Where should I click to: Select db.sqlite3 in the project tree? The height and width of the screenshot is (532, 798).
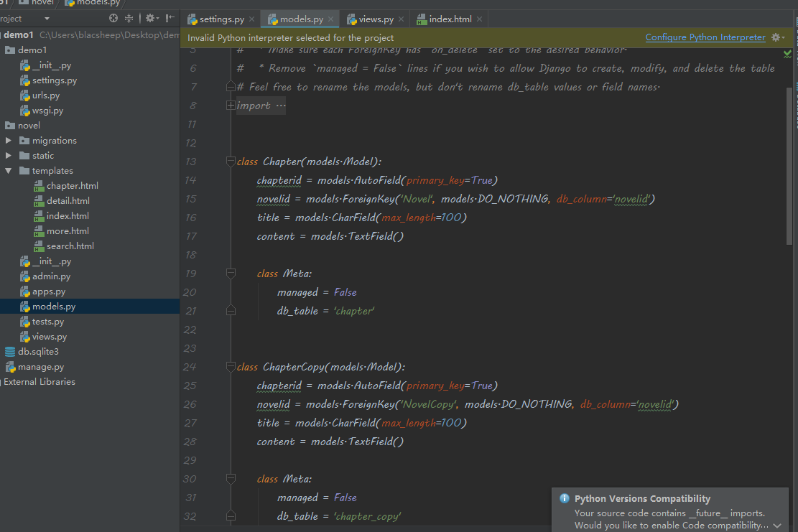pyautogui.click(x=38, y=352)
